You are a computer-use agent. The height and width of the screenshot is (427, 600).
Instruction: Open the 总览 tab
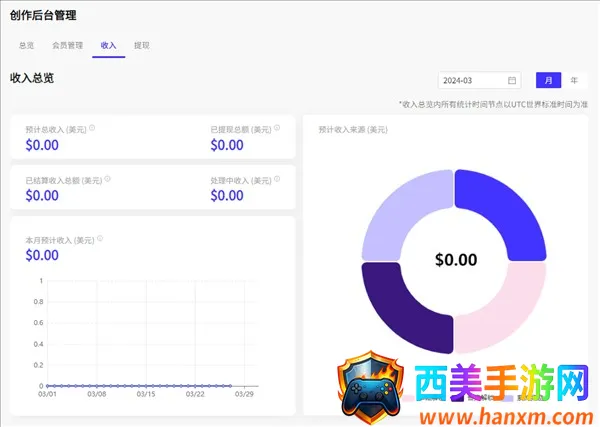(x=27, y=45)
